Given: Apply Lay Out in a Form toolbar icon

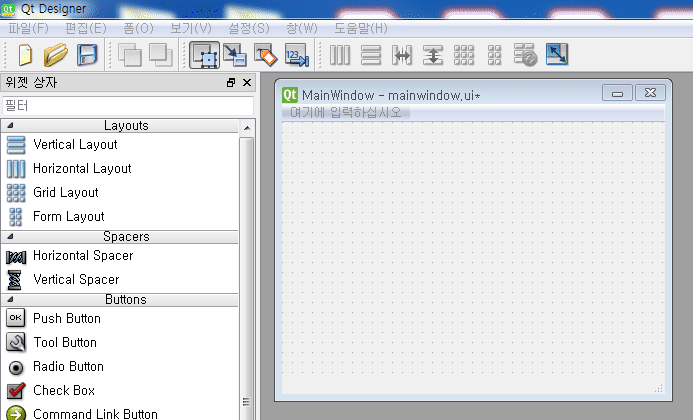Looking at the screenshot, I should click(495, 55).
